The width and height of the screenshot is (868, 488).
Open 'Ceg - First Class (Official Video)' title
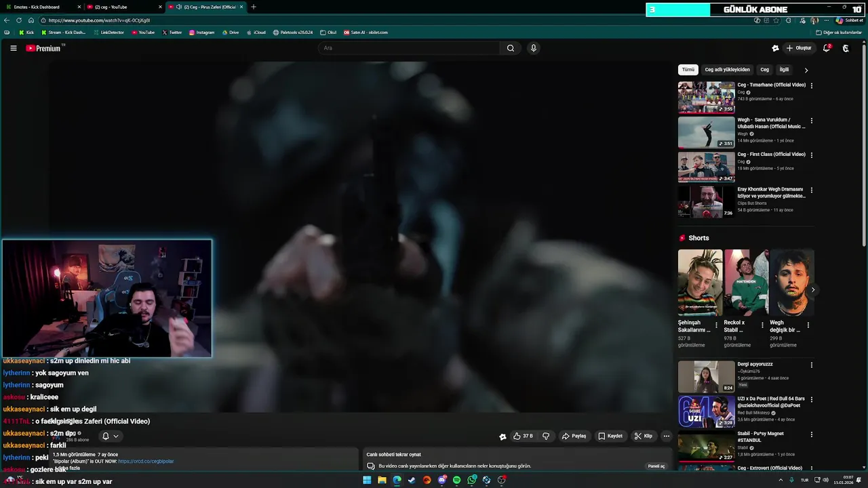(772, 155)
